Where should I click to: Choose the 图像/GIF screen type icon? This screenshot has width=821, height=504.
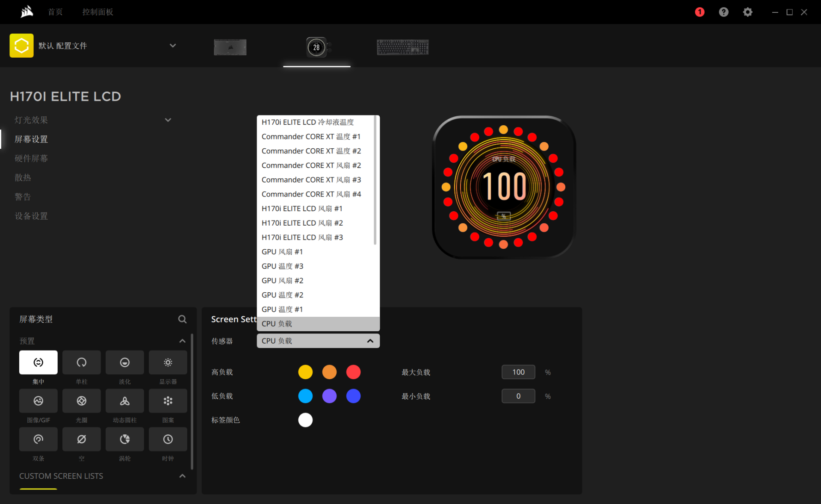coord(38,401)
